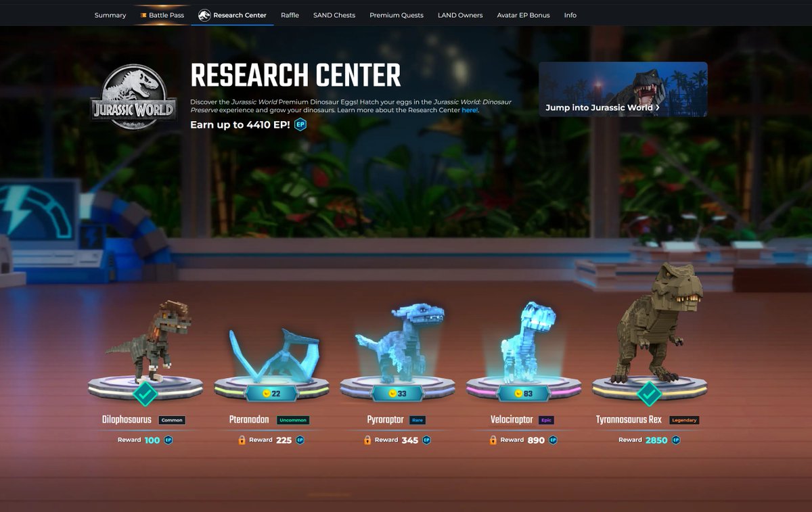Switch to the LAND Owners tab
The width and height of the screenshot is (812, 512).
click(460, 15)
